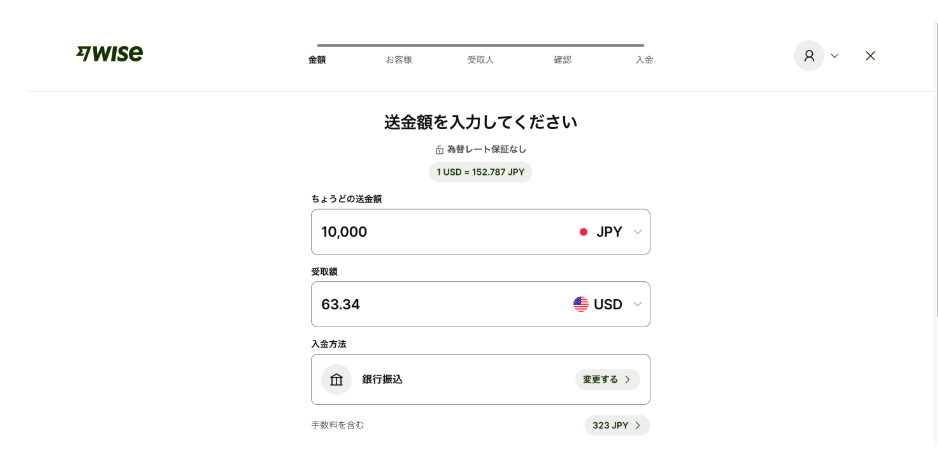Go to the 確認 step

(562, 60)
